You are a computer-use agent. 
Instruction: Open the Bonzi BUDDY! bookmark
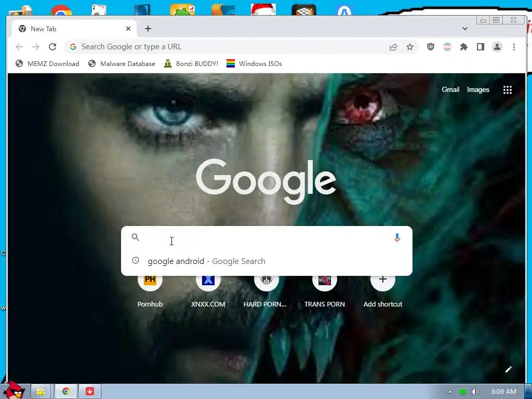191,64
